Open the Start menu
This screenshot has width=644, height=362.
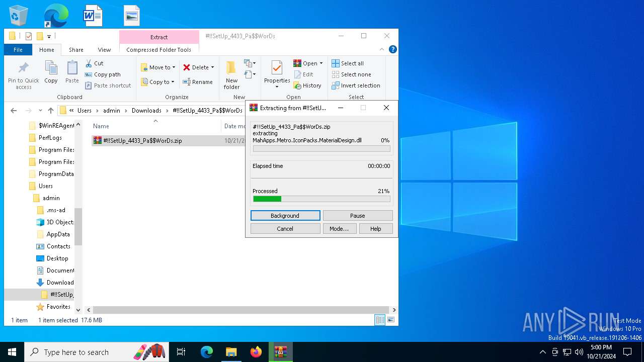pyautogui.click(x=12, y=352)
